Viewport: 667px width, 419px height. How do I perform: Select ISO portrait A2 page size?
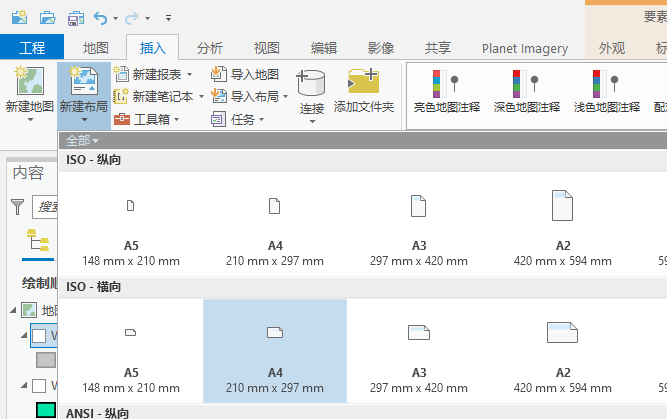pyautogui.click(x=562, y=224)
